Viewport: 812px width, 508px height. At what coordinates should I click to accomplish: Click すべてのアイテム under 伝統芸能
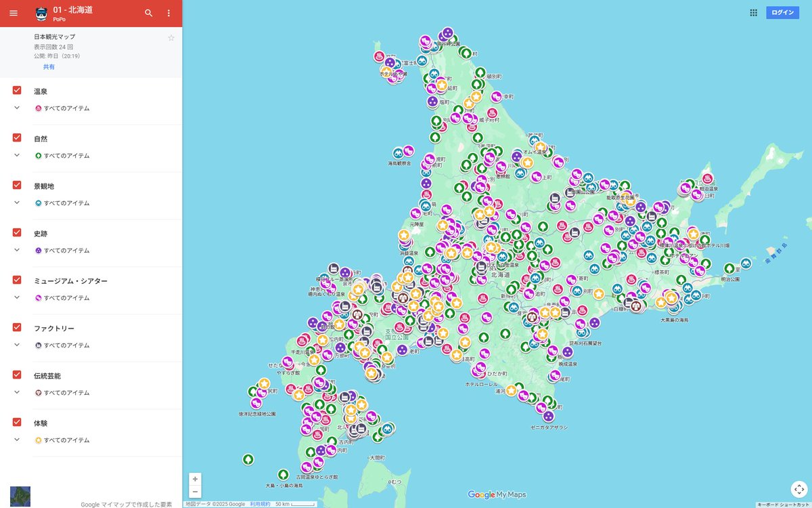tap(66, 393)
